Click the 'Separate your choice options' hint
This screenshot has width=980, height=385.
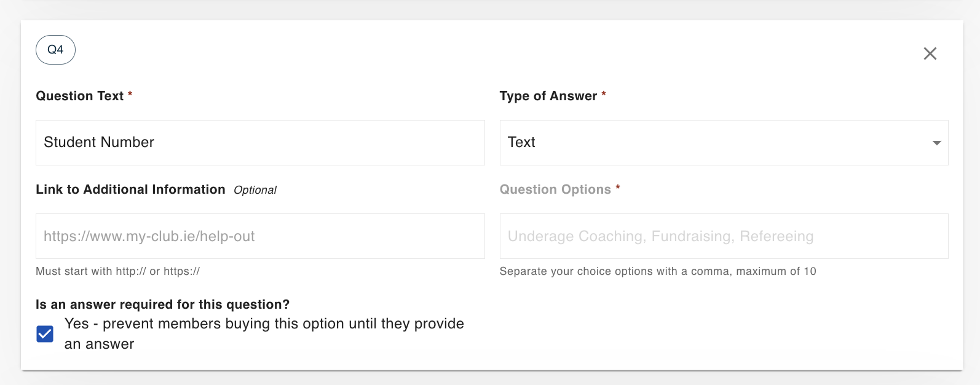point(658,271)
